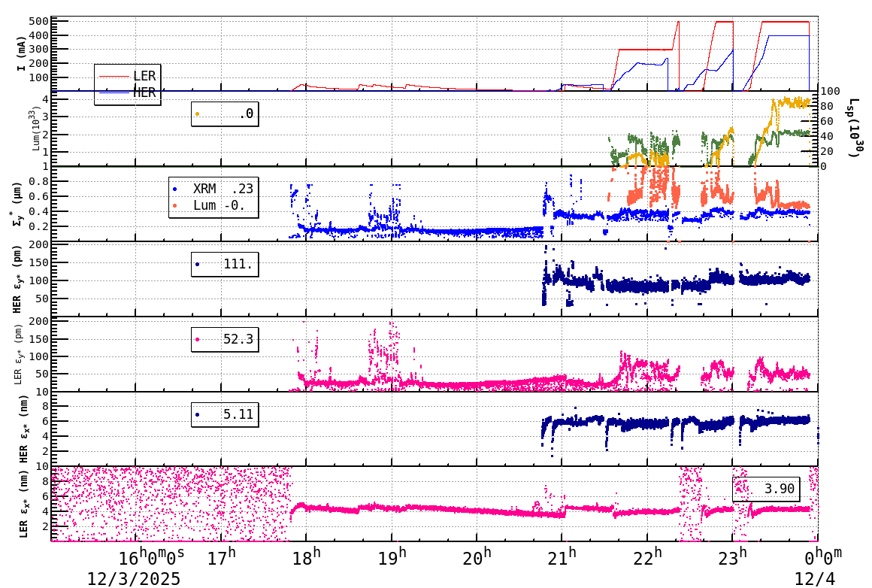Click the pink dot in the LER εy* legend
Image resolution: width=872 pixels, height=588 pixels.
point(199,340)
